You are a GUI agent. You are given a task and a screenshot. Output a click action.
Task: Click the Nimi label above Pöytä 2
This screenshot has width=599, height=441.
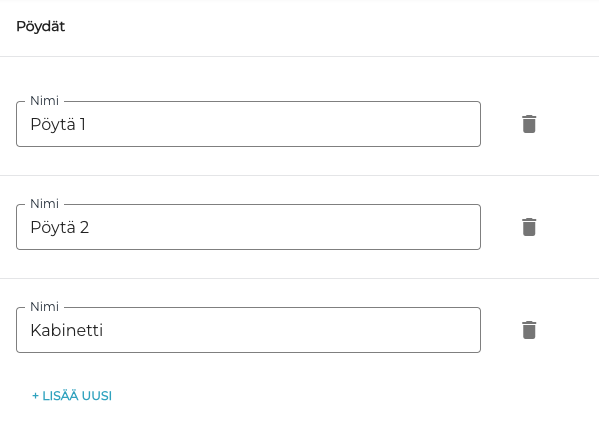(44, 204)
